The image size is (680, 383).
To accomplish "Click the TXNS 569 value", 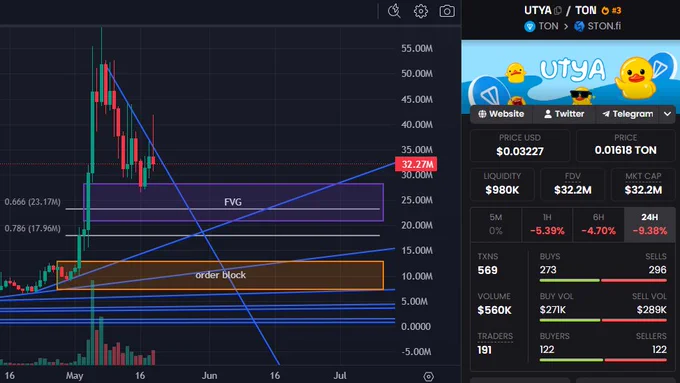I will [x=487, y=270].
